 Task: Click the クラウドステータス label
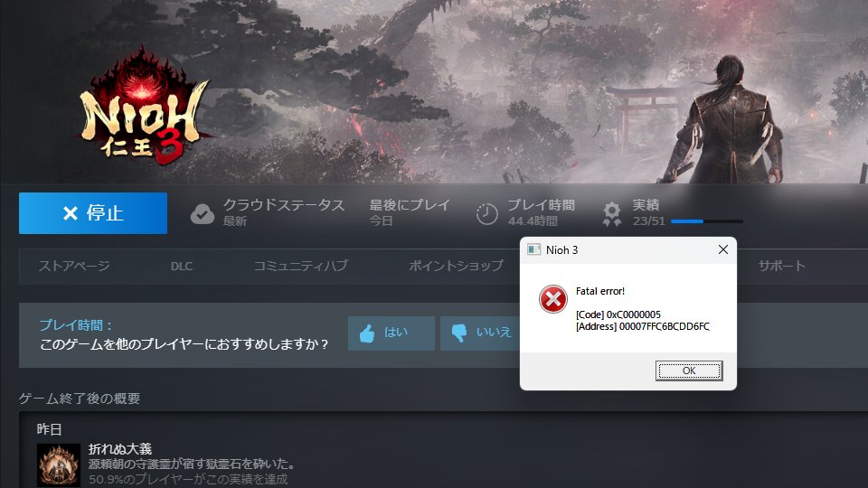284,205
